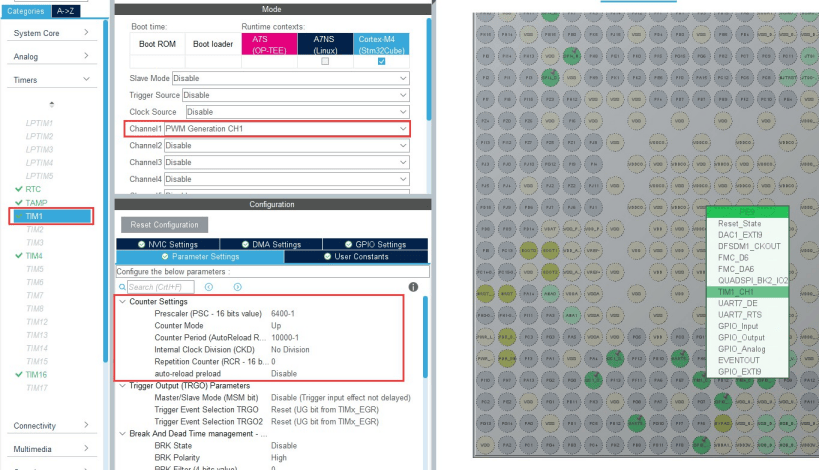Collapse the Timers category
820x470 pixels.
[51, 80]
